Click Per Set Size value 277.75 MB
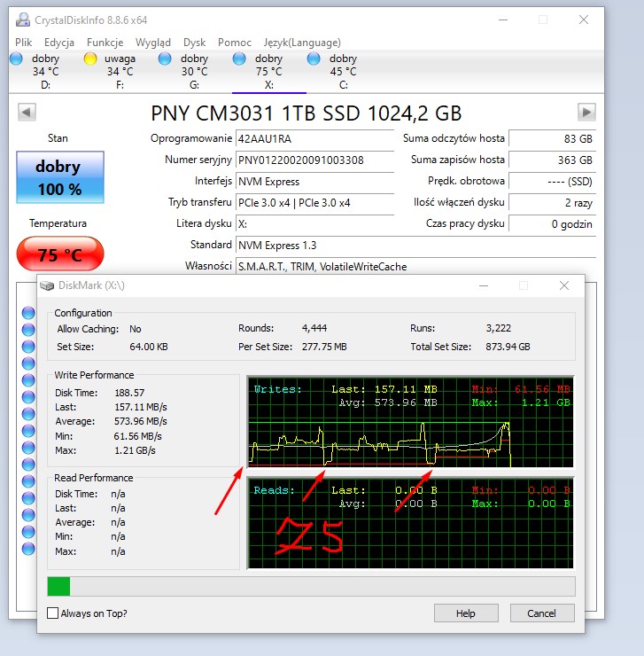This screenshot has width=644, height=656. pyautogui.click(x=324, y=347)
